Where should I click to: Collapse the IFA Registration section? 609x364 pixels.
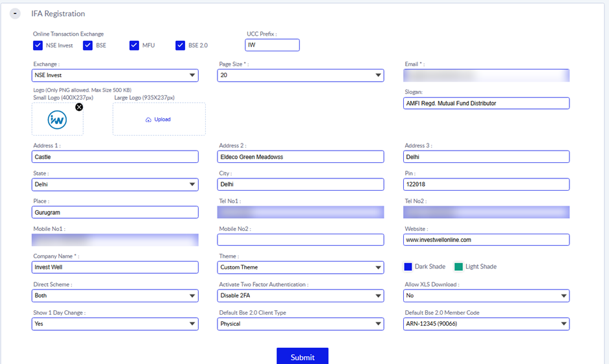point(15,14)
